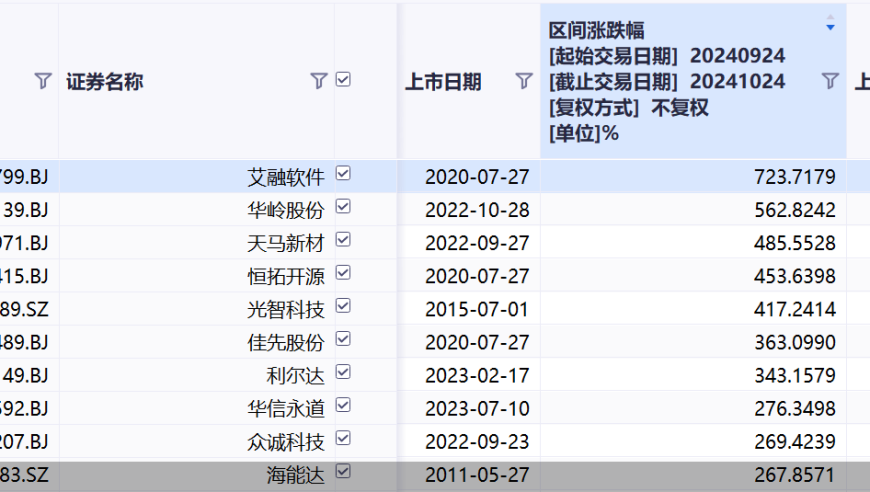Uncheck the 艾融软件 row checkbox
This screenshot has height=492, width=870.
tap(343, 174)
